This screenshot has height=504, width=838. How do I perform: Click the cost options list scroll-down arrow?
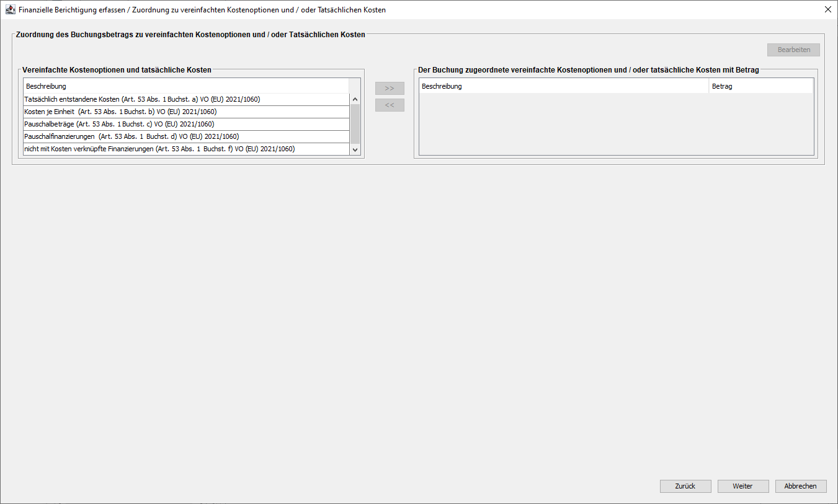point(355,149)
